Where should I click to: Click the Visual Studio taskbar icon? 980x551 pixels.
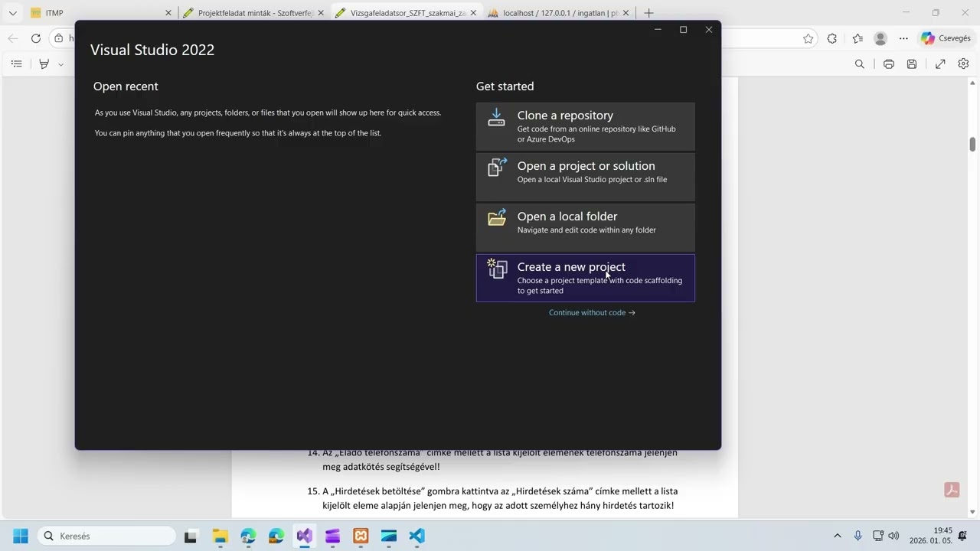tap(305, 536)
